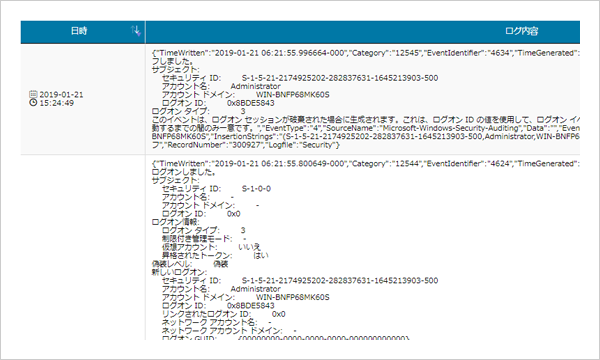
Task: Click the first log's セキュリティ ID S-1-5-21 line
Action: click(x=300, y=78)
